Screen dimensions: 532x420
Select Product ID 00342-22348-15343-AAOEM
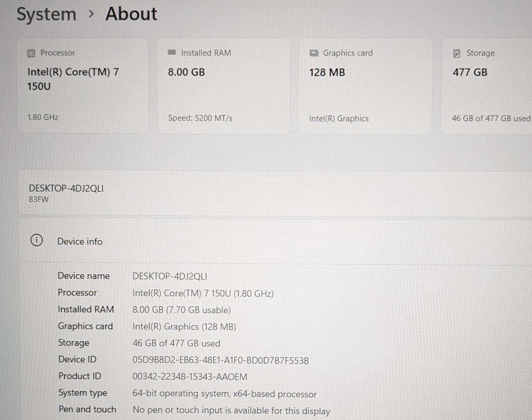click(x=190, y=377)
